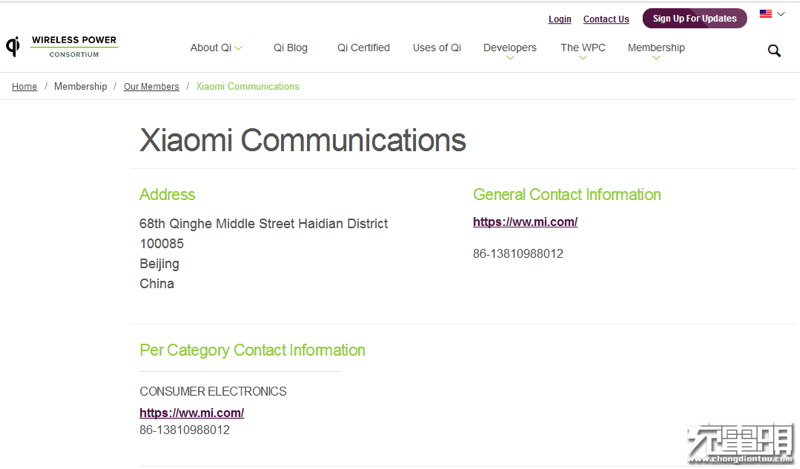The image size is (800, 469).
Task: Click the Qi logo icon
Action: [x=13, y=46]
